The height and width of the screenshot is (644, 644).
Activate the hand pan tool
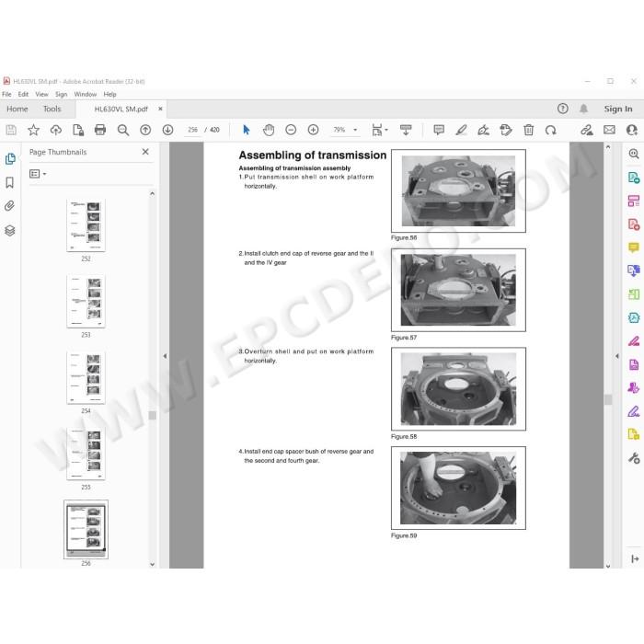tap(269, 131)
